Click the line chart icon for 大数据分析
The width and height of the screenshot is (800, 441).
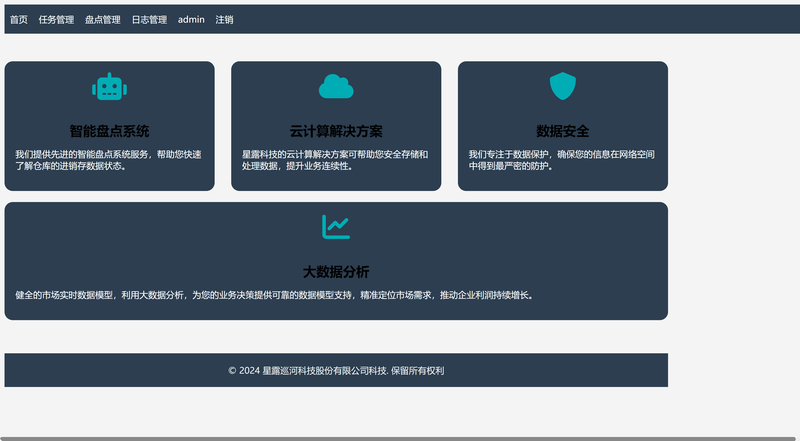pos(336,227)
